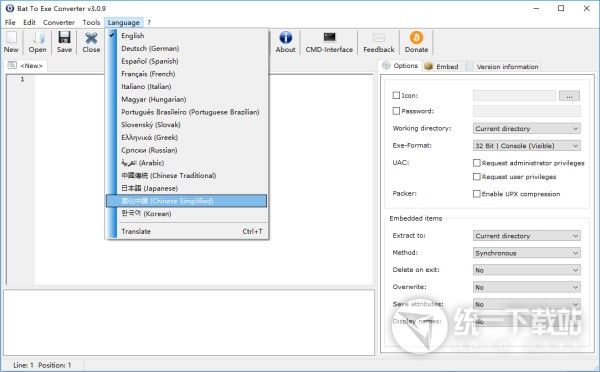
Task: Click the icon browse button with ellipsis
Action: 569,96
